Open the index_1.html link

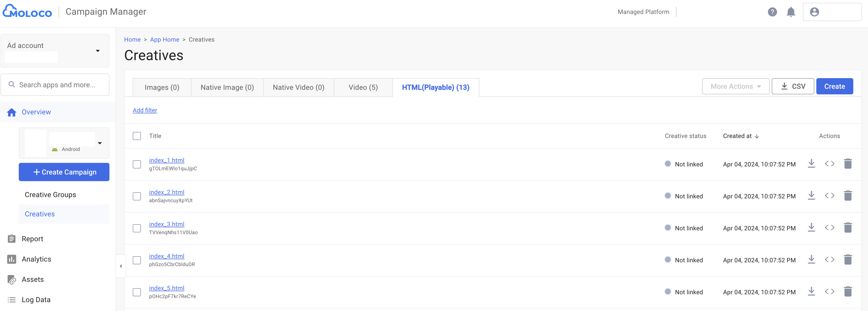[x=167, y=160]
